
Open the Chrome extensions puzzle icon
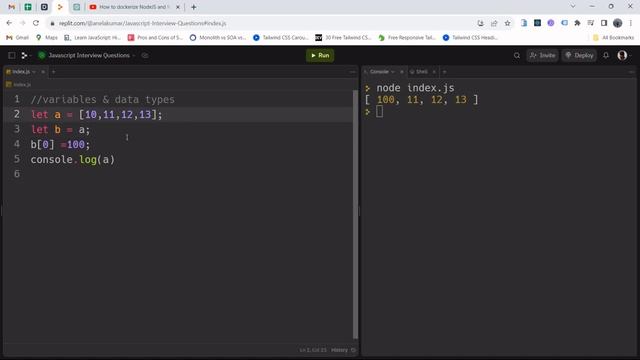577,23
